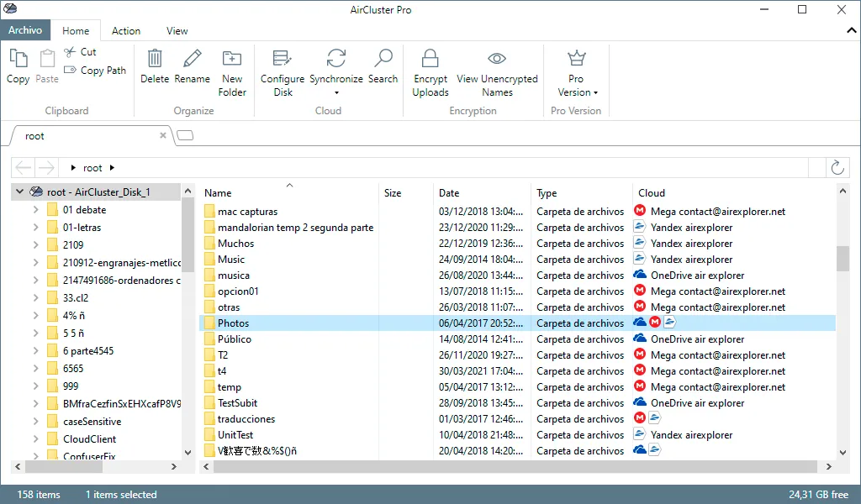Click the New Folder icon
Image resolution: width=861 pixels, height=504 pixels.
point(232,58)
